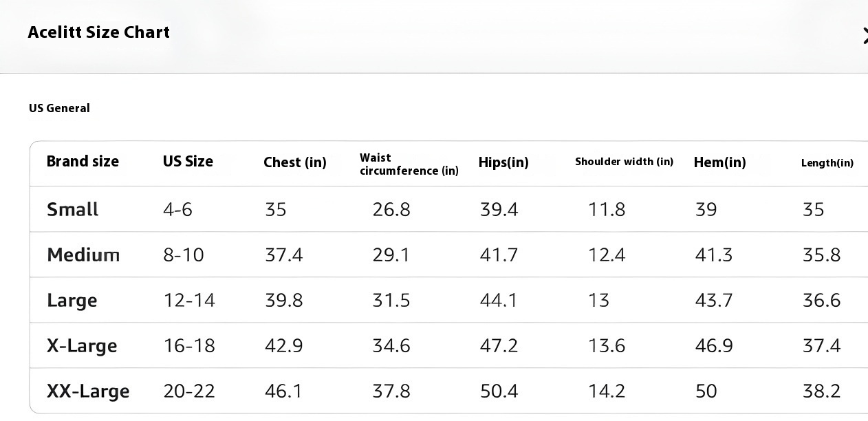Select the XX-Large brand size row
Viewport: 868px width, 421px height.
(449, 391)
